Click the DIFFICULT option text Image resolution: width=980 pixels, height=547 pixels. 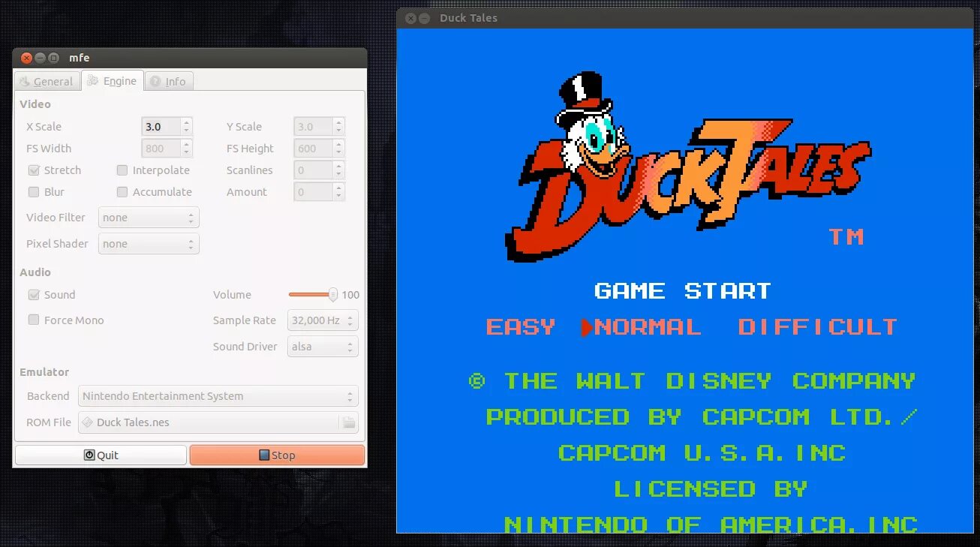pyautogui.click(x=818, y=327)
